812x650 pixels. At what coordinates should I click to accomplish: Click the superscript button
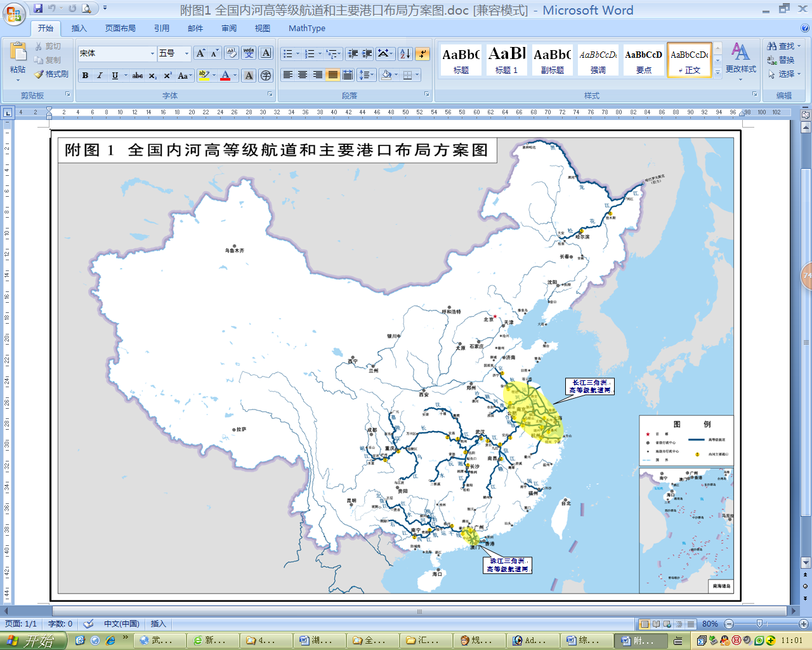coord(167,76)
